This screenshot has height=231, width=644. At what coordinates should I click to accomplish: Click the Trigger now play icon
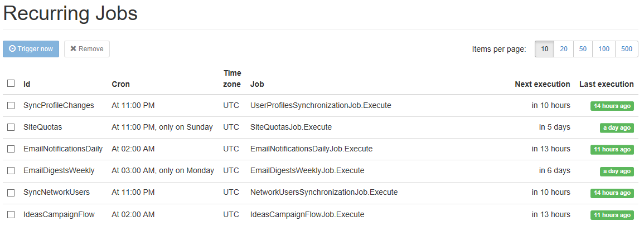(12, 49)
